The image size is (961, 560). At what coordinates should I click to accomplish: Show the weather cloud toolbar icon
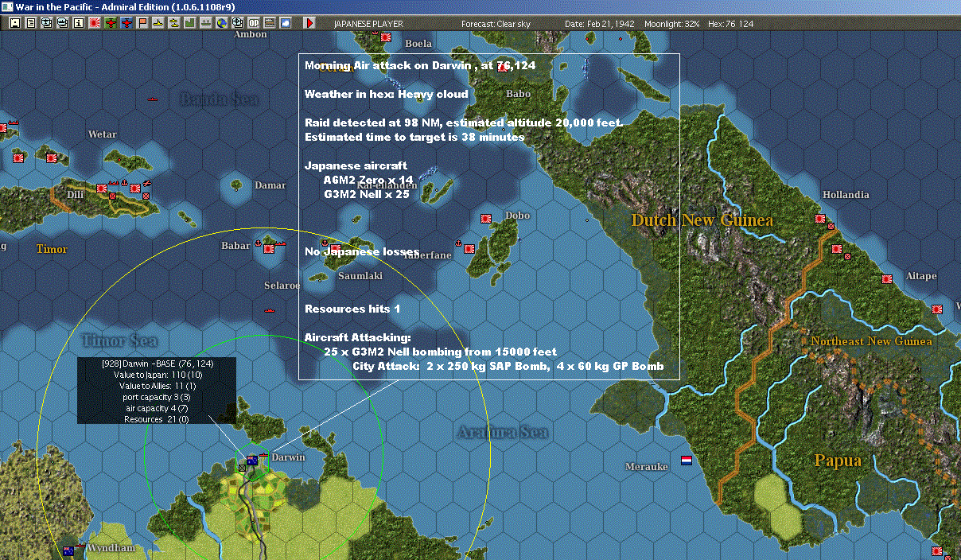click(285, 23)
